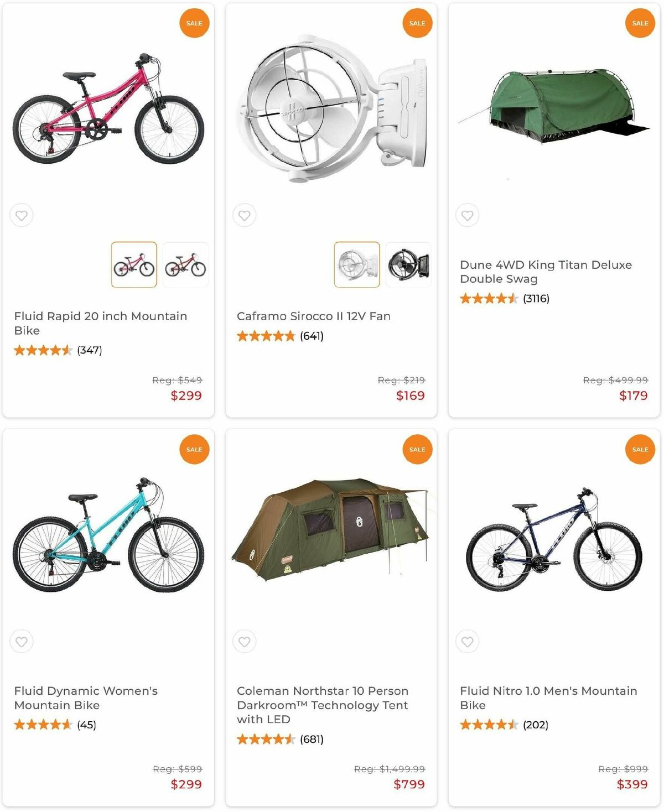This screenshot has height=812, width=664.
Task: Favorite the Fluid Rapid 20 inch bike
Action: point(22,215)
